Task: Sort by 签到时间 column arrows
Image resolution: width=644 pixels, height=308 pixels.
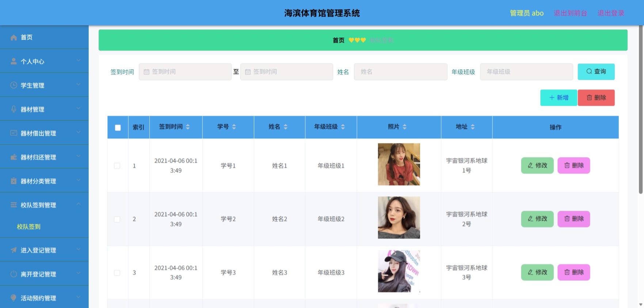Action: tap(188, 127)
